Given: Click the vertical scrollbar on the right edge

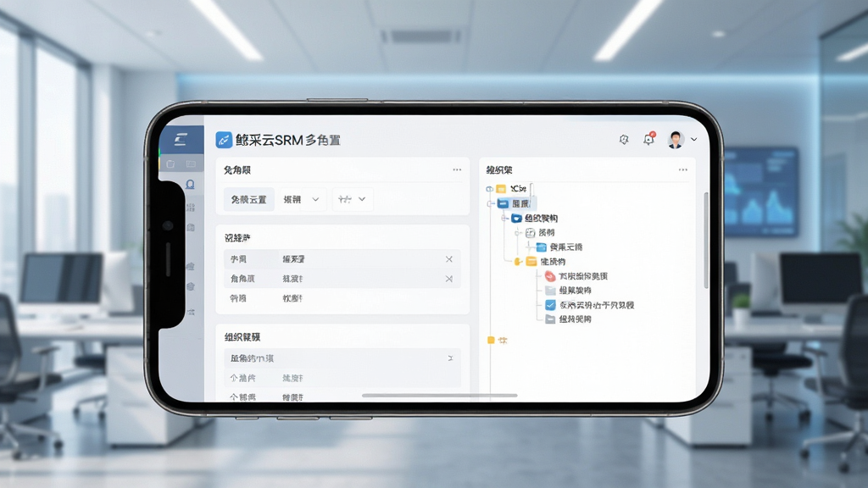Looking at the screenshot, I should 706,240.
